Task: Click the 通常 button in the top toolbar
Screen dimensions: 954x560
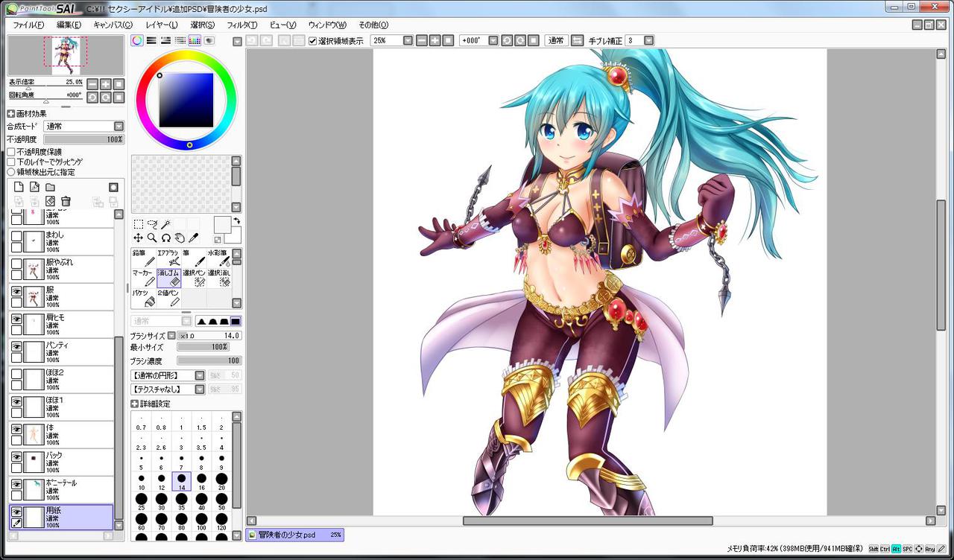Action: [x=556, y=41]
